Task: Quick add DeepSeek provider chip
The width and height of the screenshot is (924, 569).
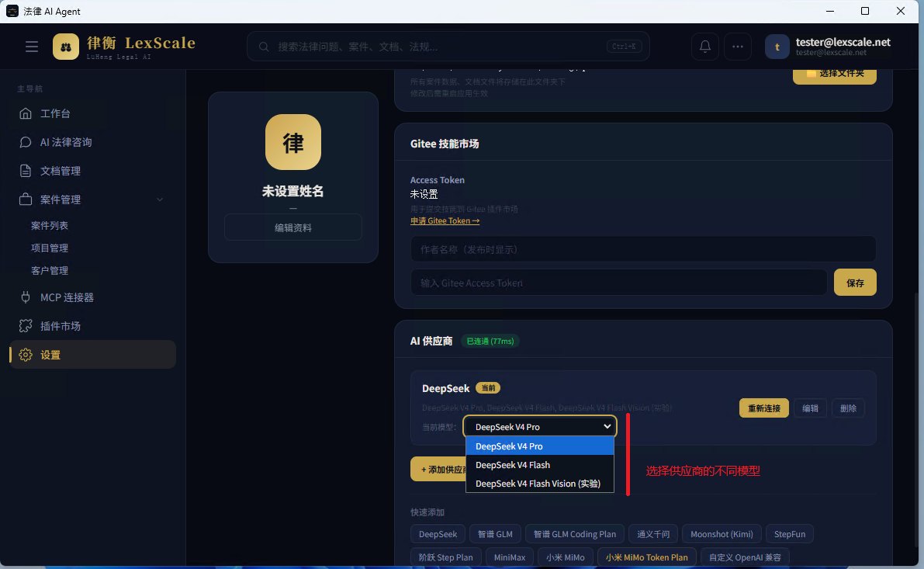Action: click(438, 534)
